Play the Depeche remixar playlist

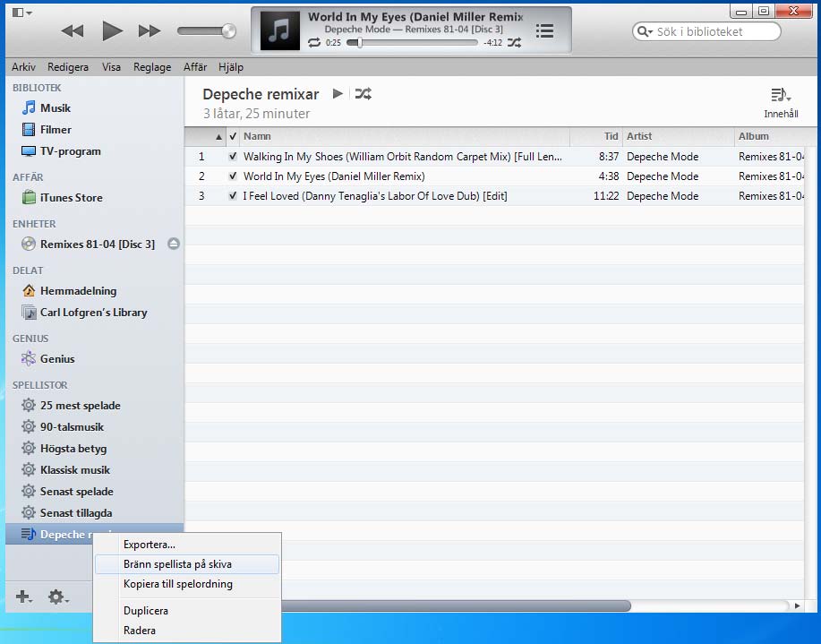(x=338, y=94)
